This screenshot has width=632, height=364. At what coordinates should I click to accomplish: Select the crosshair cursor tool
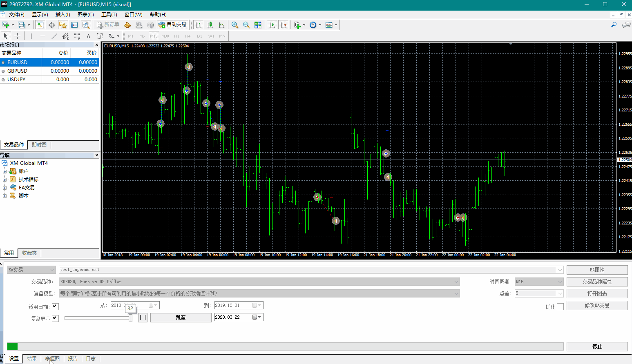click(17, 36)
